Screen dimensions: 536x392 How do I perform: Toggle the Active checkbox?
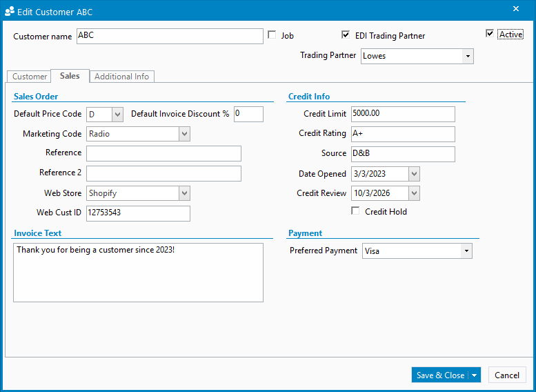pos(490,34)
